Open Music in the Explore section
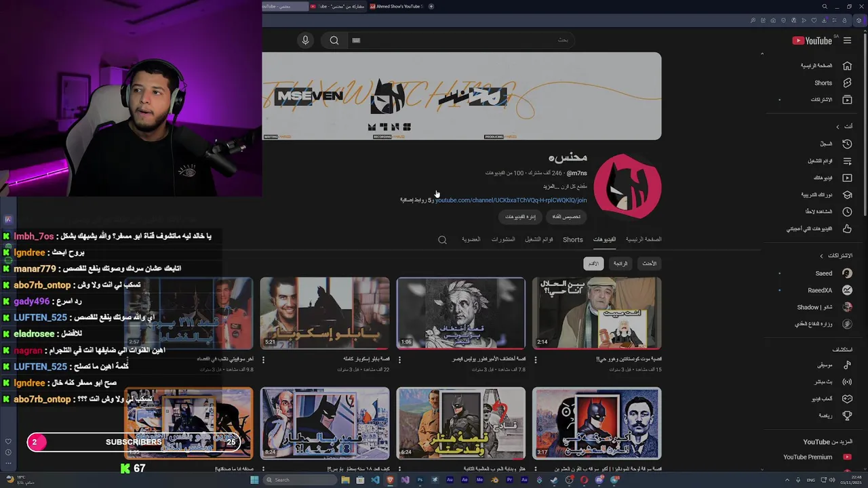Viewport: 868px width, 488px height. click(834, 365)
